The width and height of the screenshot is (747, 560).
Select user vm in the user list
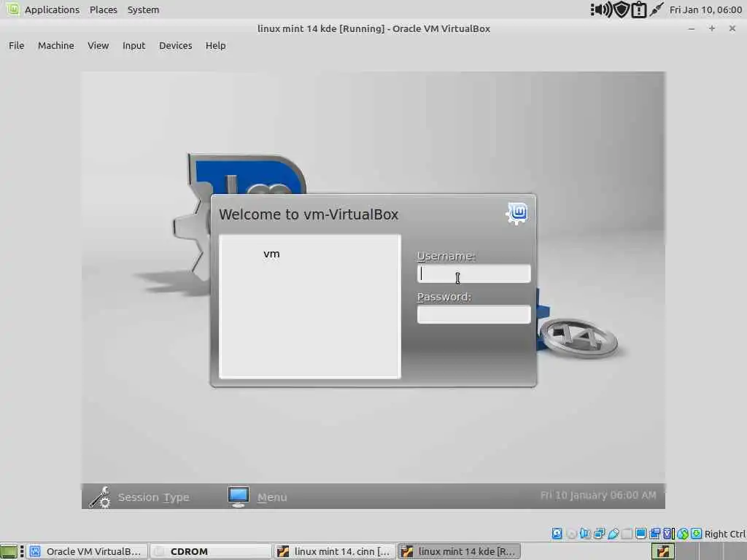click(x=271, y=254)
